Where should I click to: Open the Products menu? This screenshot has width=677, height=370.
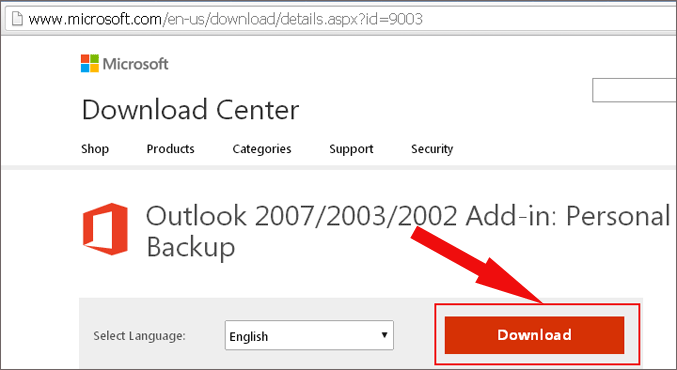coord(171,149)
